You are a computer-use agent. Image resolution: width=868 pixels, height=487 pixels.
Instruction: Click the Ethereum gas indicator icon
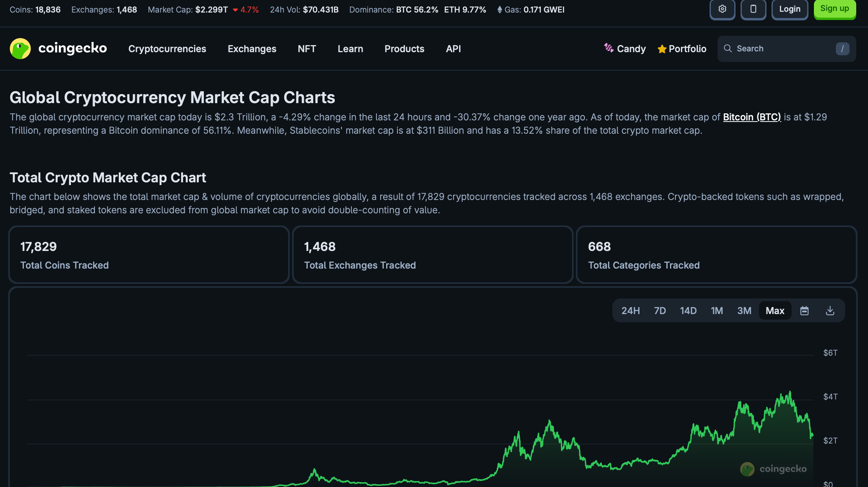[x=499, y=10]
